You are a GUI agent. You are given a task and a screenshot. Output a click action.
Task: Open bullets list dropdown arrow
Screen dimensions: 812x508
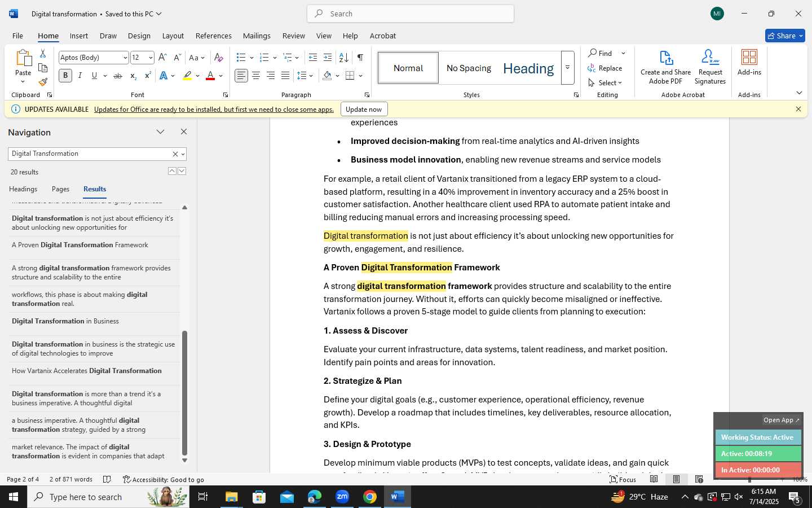[251, 58]
